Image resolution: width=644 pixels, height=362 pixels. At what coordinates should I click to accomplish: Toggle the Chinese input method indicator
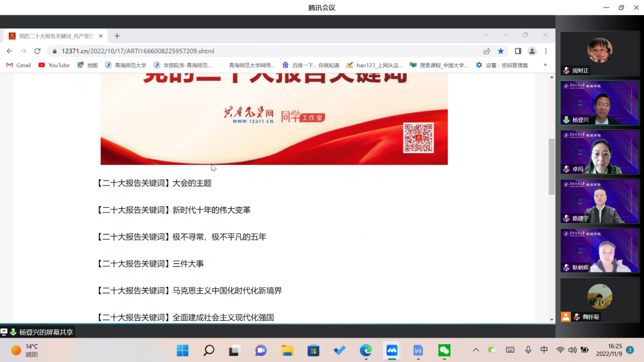pos(544,350)
